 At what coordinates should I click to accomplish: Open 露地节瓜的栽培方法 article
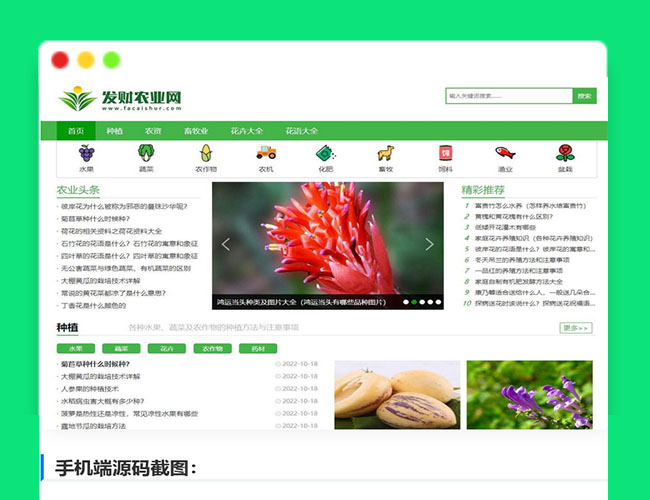pos(93,426)
